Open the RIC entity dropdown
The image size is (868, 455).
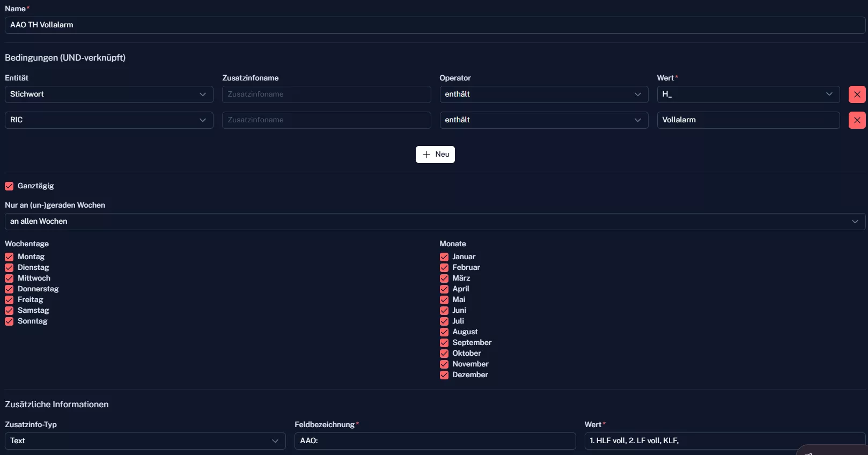[x=109, y=120]
